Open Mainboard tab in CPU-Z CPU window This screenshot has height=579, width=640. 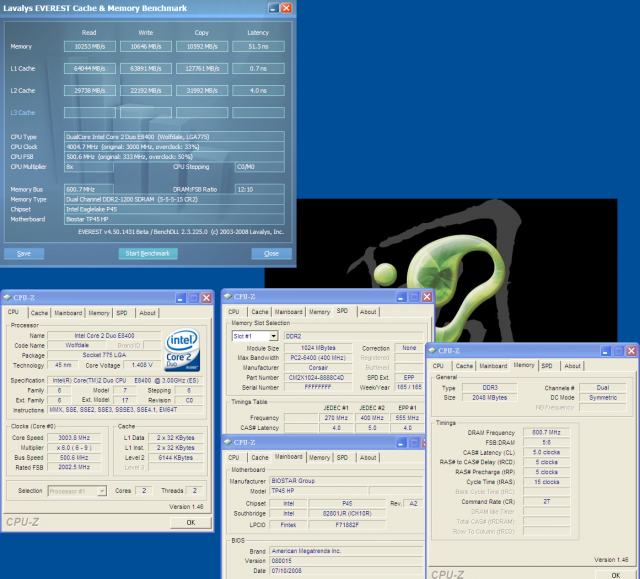coord(68,313)
